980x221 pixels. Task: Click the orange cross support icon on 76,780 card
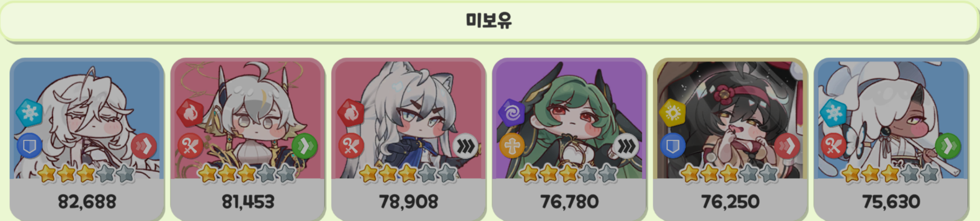pyautogui.click(x=512, y=147)
